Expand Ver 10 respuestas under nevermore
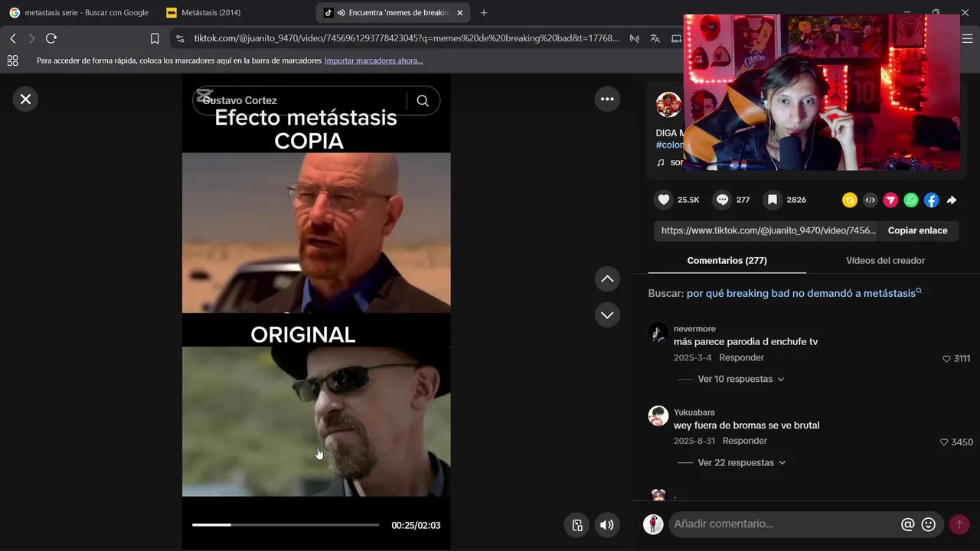980x551 pixels. (740, 379)
